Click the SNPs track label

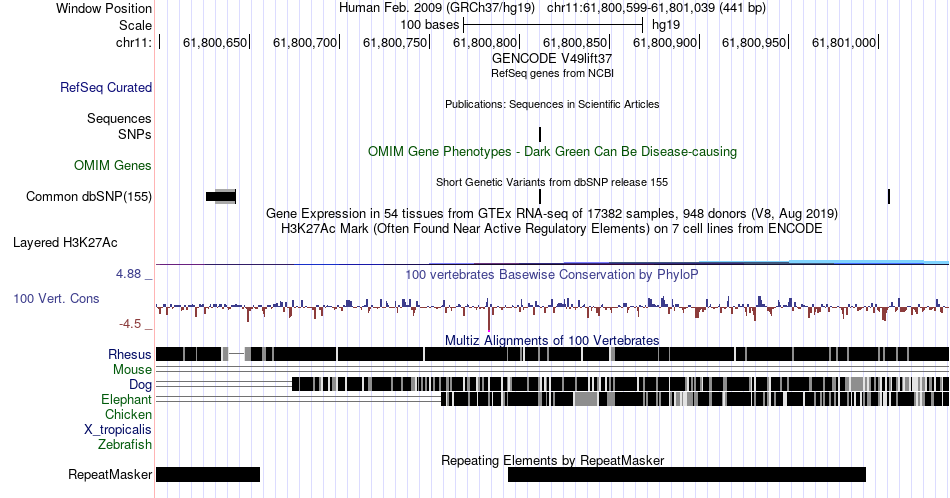click(x=135, y=134)
